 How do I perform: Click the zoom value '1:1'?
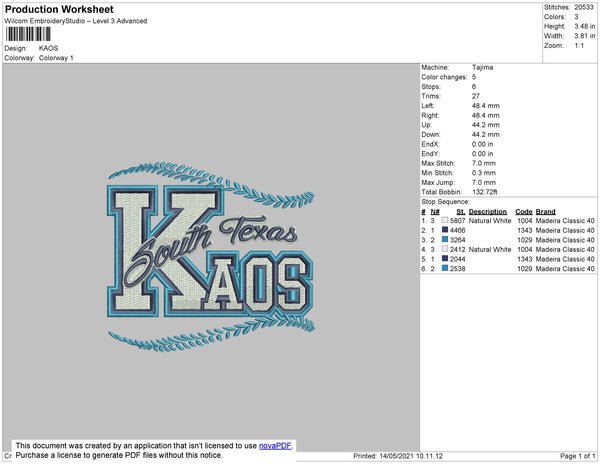point(579,46)
